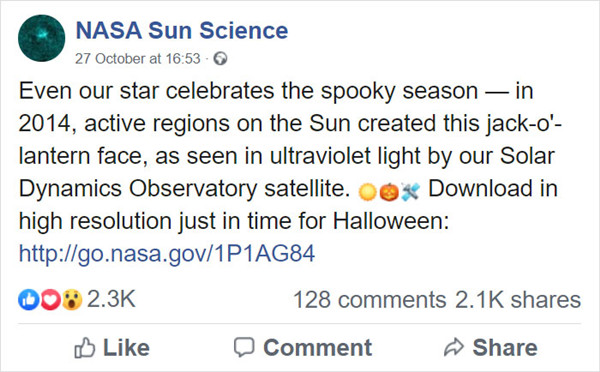
Task: Click the jack-o'-lantern pumpkin emoji
Action: point(389,191)
